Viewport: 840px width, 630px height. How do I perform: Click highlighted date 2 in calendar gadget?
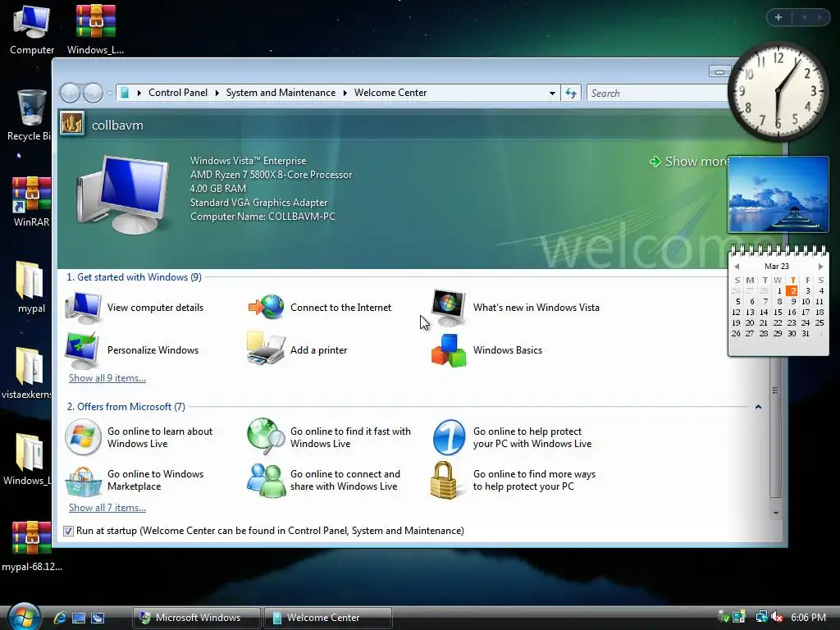click(x=792, y=291)
